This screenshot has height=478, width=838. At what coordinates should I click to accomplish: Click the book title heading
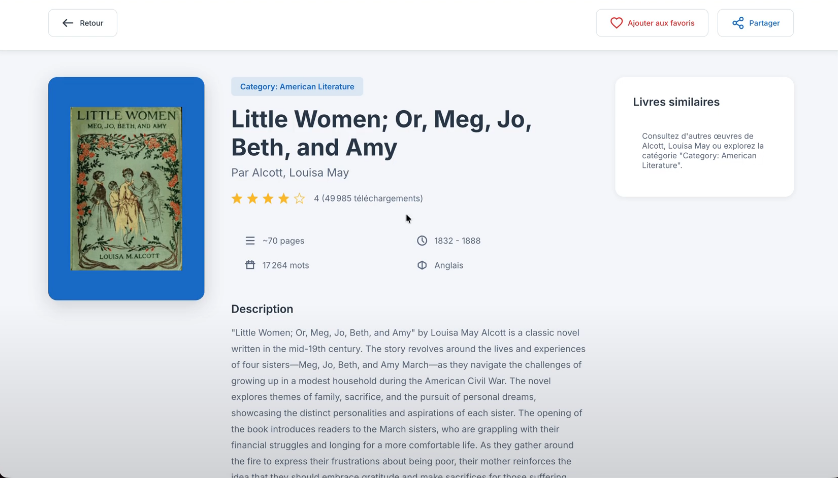pos(381,133)
